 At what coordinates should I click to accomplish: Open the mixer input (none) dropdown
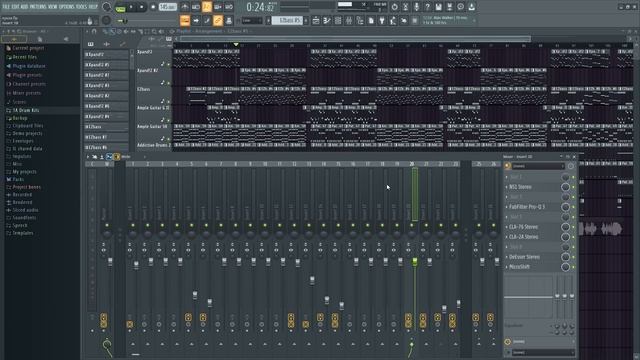[x=537, y=166]
